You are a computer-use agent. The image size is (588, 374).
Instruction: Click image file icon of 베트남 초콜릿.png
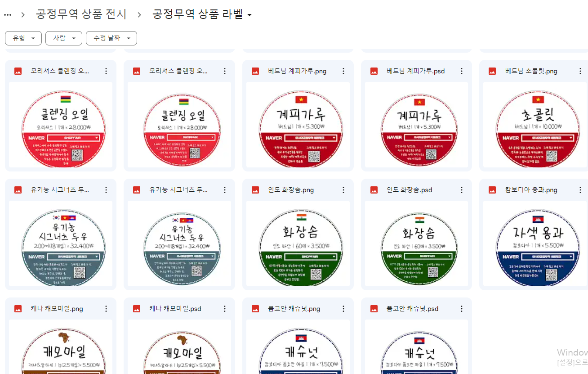point(492,71)
